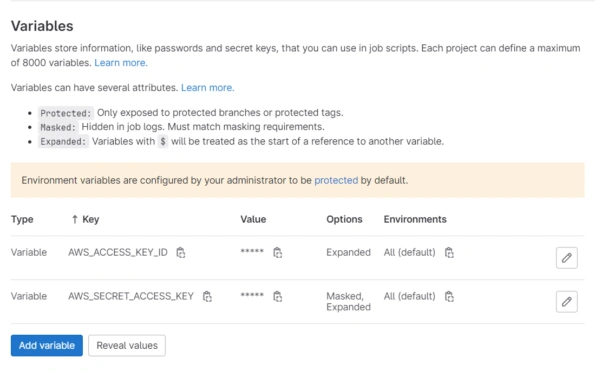Copy environment scope for AWS_SECRET_ACCESS_KEY
This screenshot has height=371, width=595.
click(449, 296)
